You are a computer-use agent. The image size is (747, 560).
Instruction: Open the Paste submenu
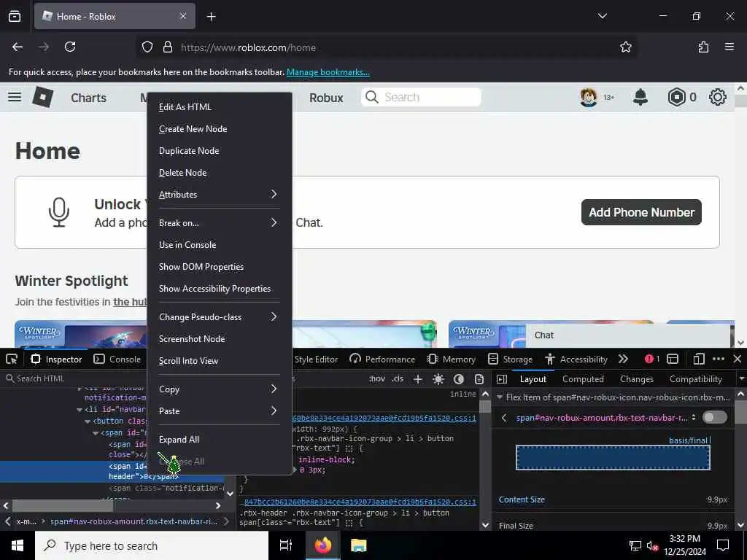[x=219, y=411]
